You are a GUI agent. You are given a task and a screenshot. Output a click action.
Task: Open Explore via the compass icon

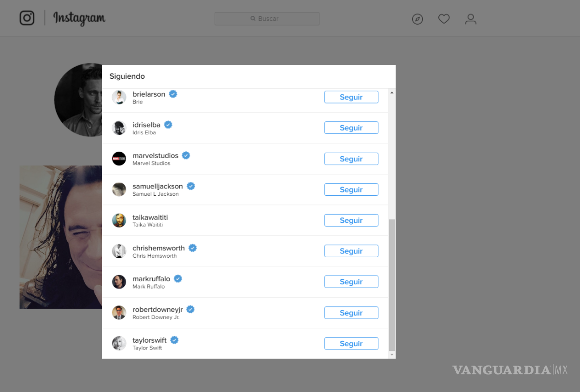click(x=417, y=19)
